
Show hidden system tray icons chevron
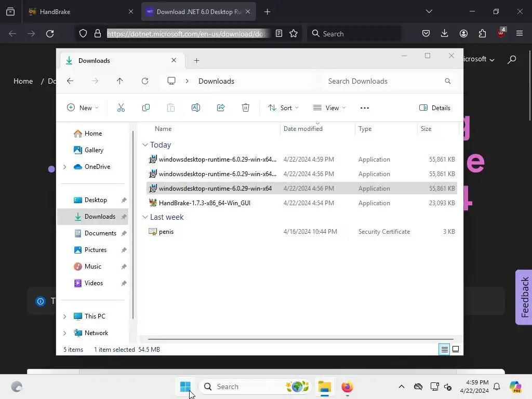[x=402, y=387]
